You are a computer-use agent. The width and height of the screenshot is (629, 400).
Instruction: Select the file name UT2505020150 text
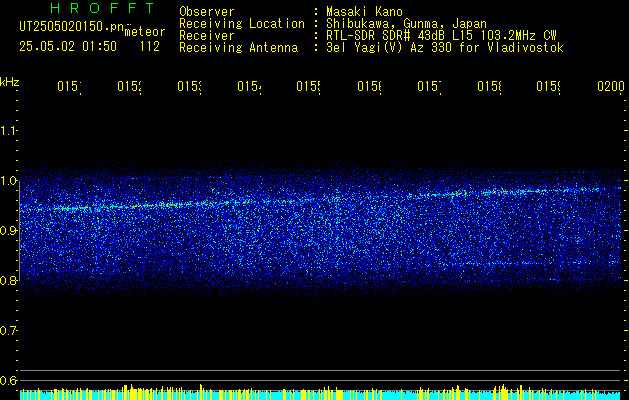pyautogui.click(x=72, y=27)
